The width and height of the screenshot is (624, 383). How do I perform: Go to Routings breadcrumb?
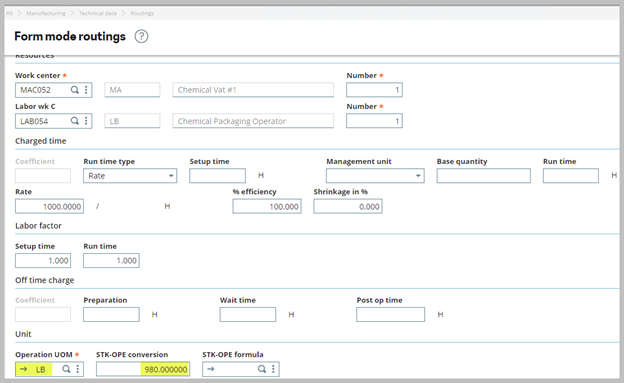(142, 13)
